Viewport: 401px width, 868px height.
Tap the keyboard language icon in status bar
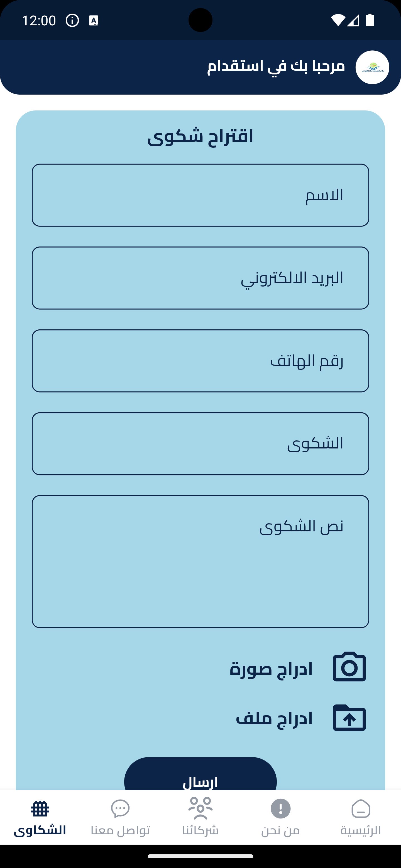[x=93, y=21]
